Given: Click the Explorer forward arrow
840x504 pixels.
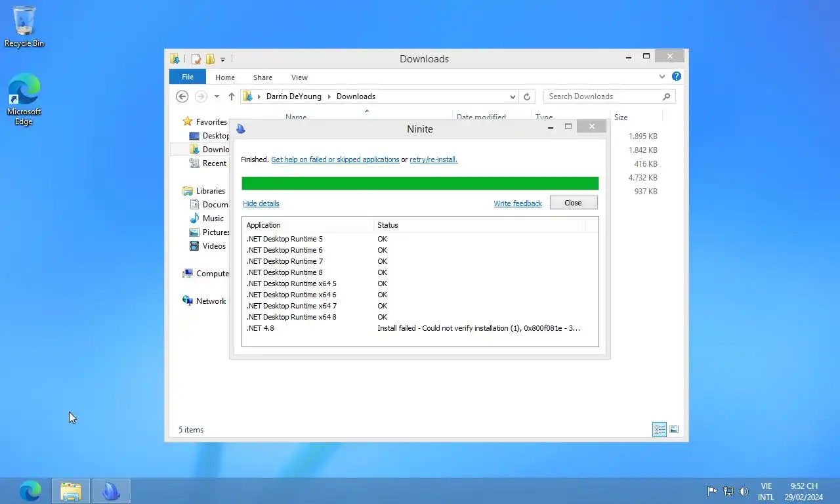Looking at the screenshot, I should [201, 96].
